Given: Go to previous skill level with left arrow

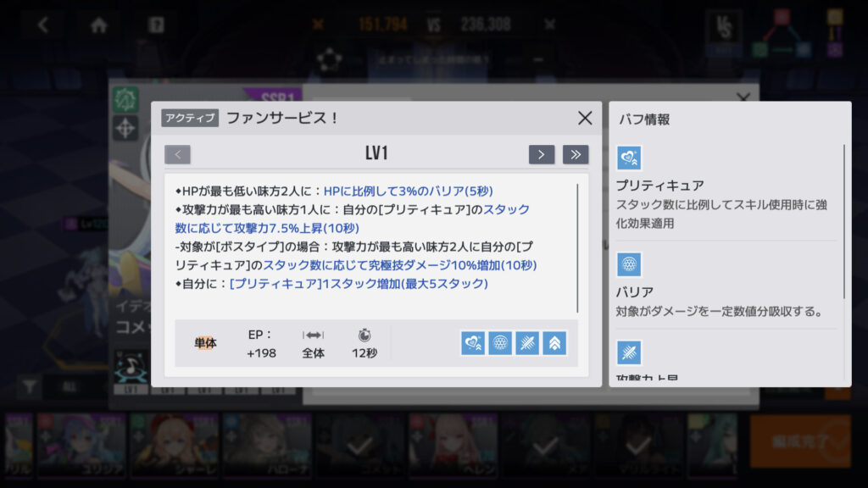Looking at the screenshot, I should (x=178, y=154).
